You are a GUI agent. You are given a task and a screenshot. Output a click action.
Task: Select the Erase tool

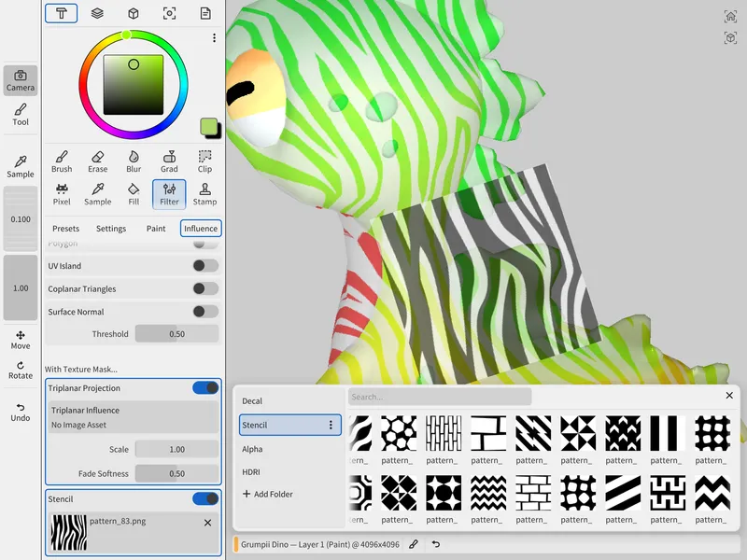(98, 161)
